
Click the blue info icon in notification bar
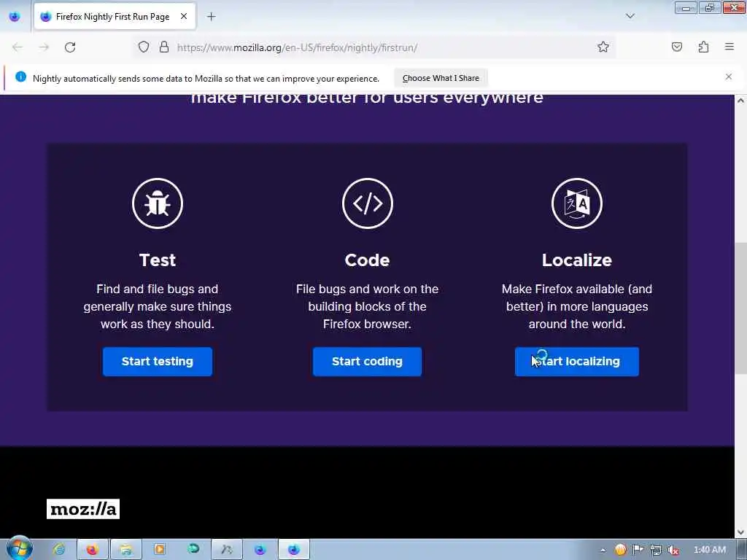coord(20,77)
